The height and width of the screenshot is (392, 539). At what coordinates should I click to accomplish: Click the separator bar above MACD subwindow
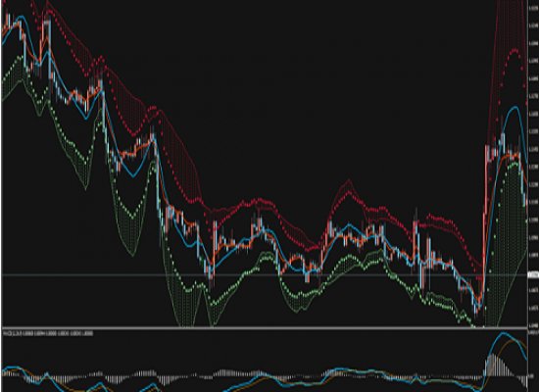coord(264,328)
